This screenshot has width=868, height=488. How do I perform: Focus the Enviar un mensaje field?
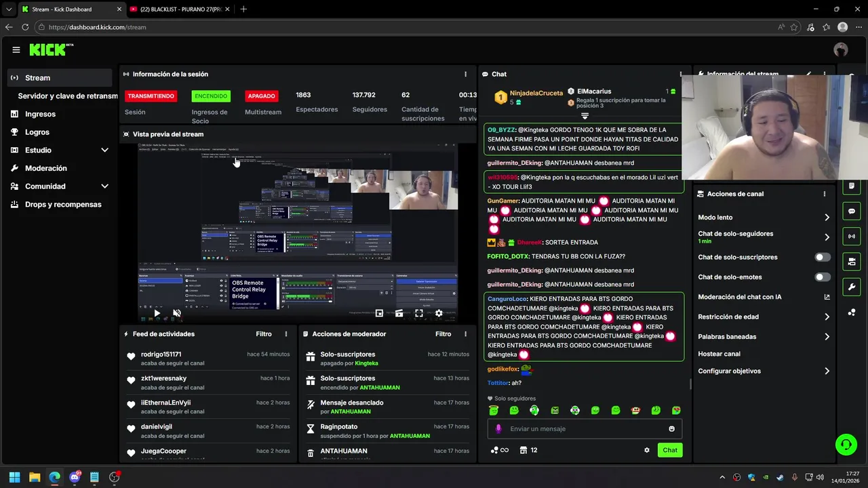585,429
